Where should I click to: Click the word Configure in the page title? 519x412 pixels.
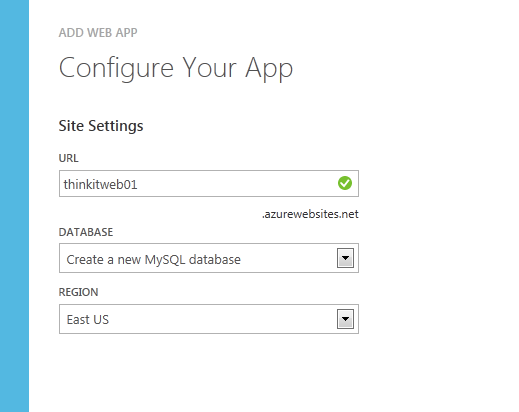click(x=116, y=68)
